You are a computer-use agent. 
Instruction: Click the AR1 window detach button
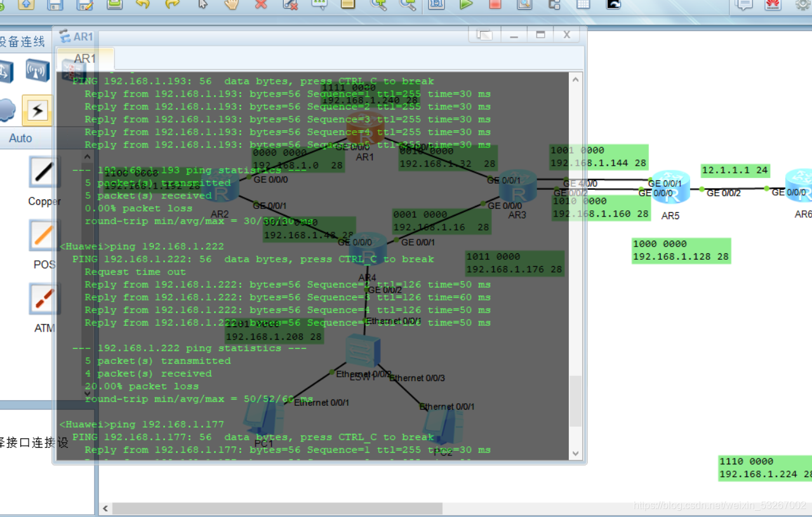coord(484,35)
